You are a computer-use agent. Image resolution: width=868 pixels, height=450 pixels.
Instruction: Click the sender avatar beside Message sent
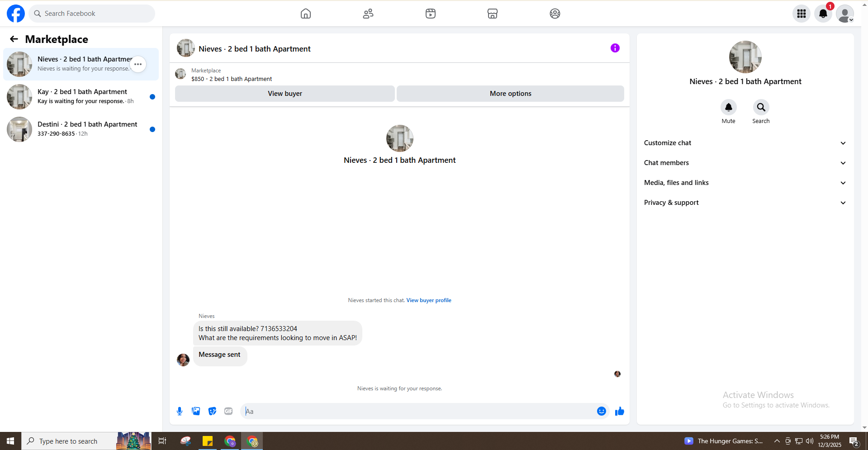coord(183,360)
